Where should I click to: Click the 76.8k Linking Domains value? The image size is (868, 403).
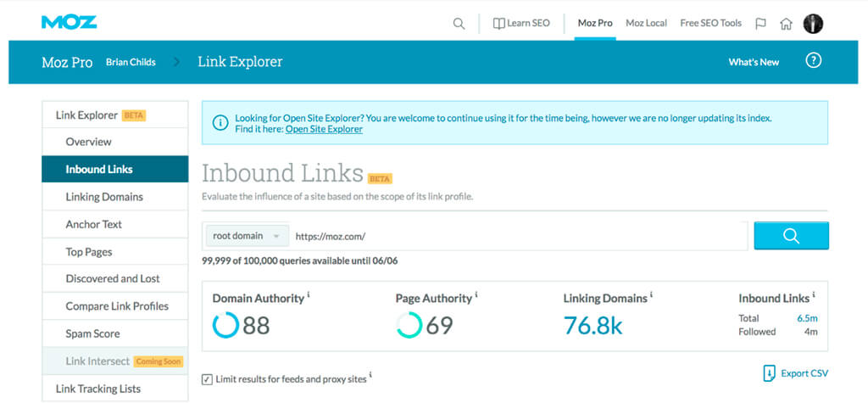593,326
